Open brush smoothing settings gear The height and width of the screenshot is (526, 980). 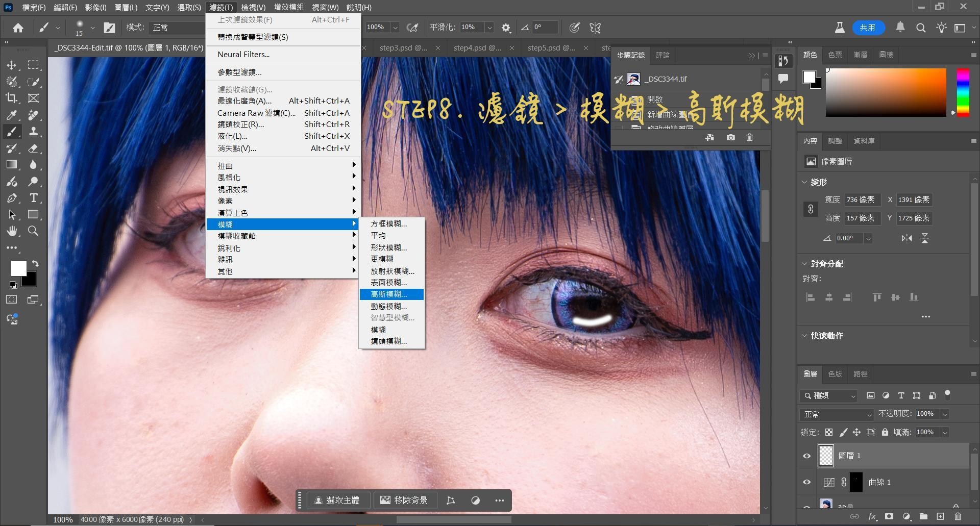point(506,28)
